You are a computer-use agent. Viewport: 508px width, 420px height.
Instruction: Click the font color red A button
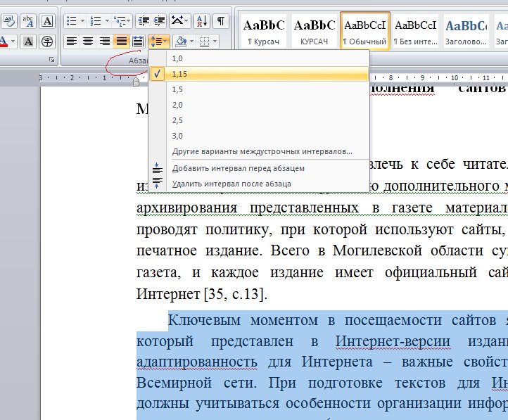click(4, 42)
